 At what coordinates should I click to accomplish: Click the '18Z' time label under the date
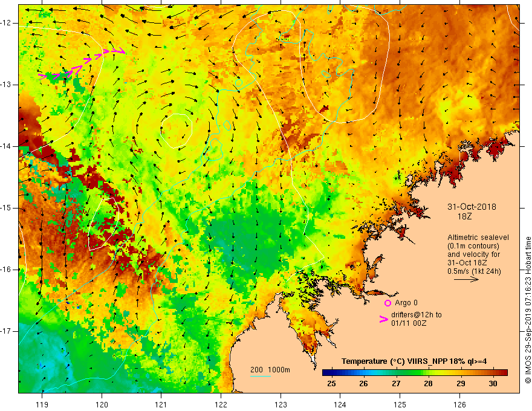(x=464, y=216)
